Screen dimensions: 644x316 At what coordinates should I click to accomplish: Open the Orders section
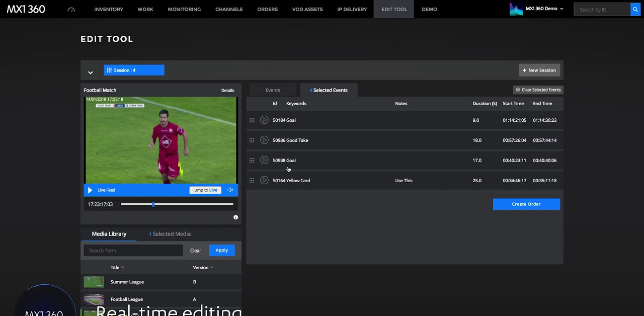click(x=268, y=9)
